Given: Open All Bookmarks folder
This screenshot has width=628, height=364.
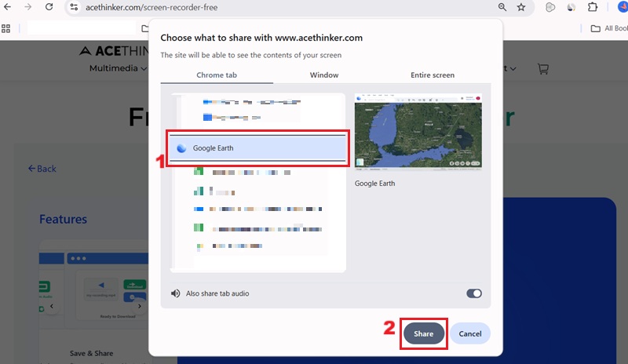Looking at the screenshot, I should tap(609, 28).
